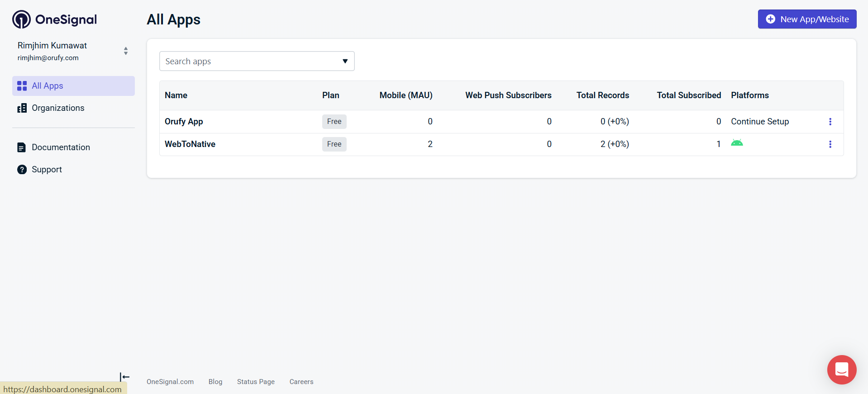Click WebToNative total records value 2 (+0%)
This screenshot has height=394, width=868.
click(615, 144)
